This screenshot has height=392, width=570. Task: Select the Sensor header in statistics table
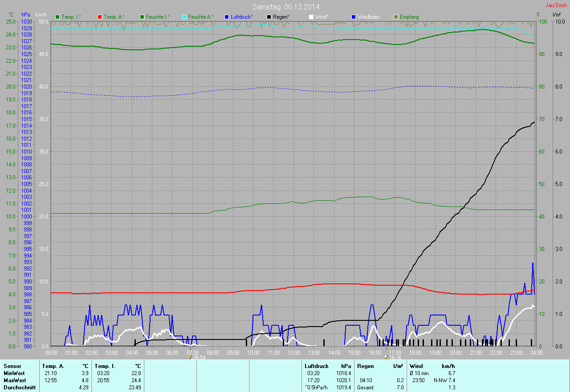pos(12,366)
